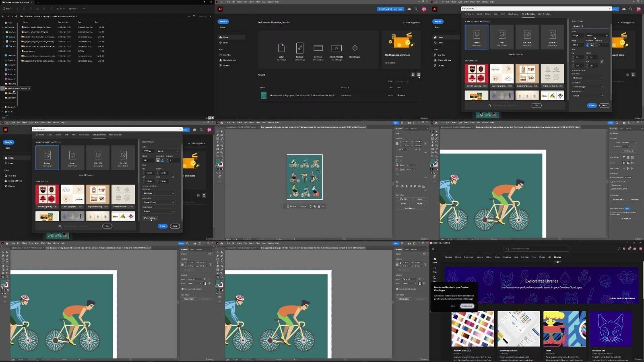Click Create in Points New Document dialog
The image size is (644, 362).
pos(592,105)
